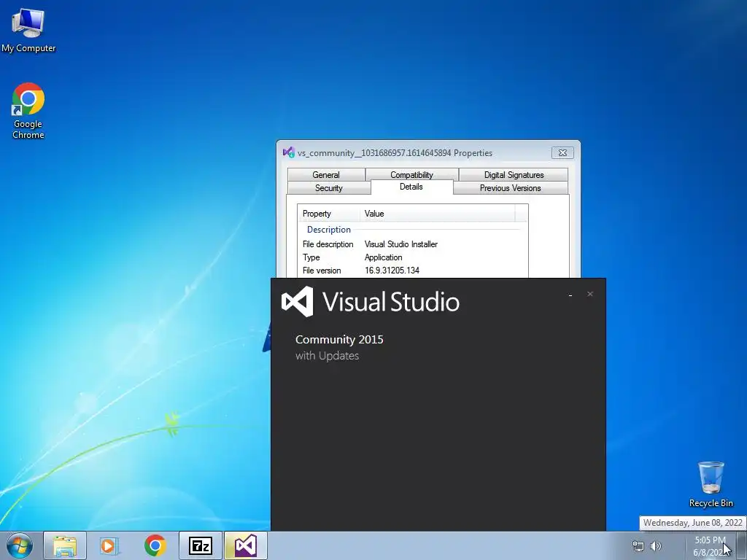Click the Show Desktop strip on the taskbar

click(x=742, y=545)
